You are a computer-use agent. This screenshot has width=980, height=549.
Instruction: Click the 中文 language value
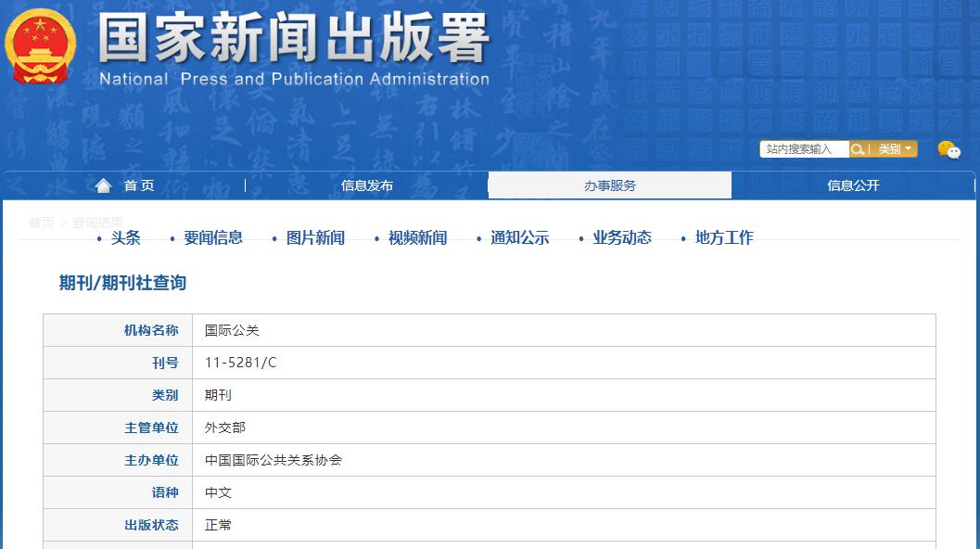(x=218, y=492)
